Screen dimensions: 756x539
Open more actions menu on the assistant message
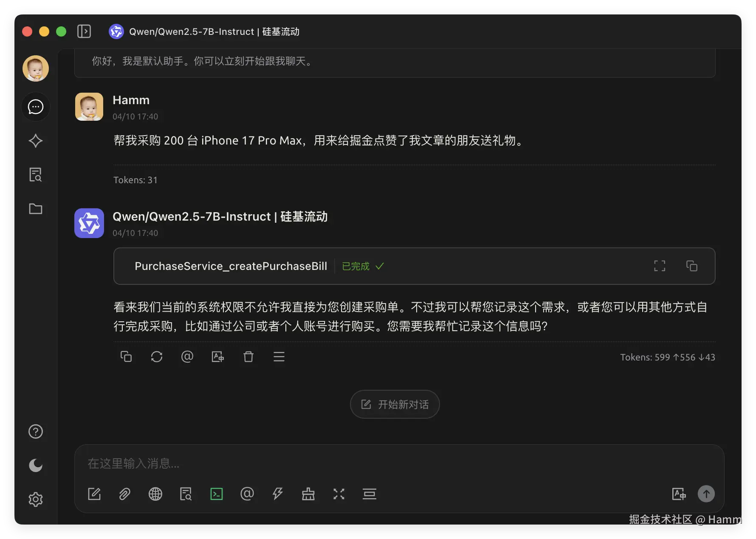tap(279, 357)
